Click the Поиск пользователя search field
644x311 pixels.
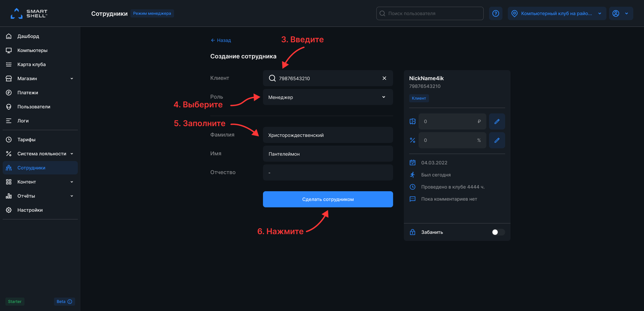click(429, 13)
